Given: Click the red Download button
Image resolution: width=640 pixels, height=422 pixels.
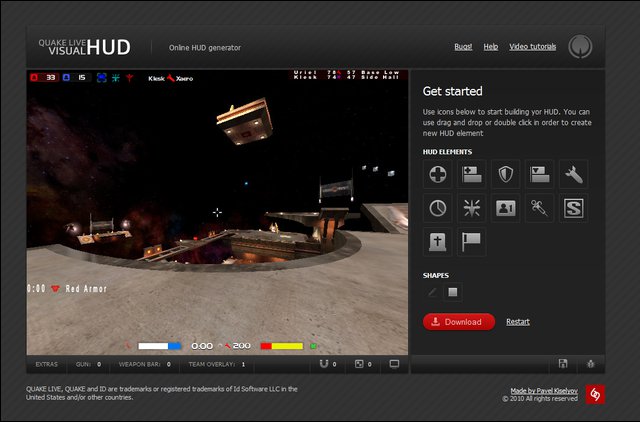Looking at the screenshot, I should click(459, 322).
